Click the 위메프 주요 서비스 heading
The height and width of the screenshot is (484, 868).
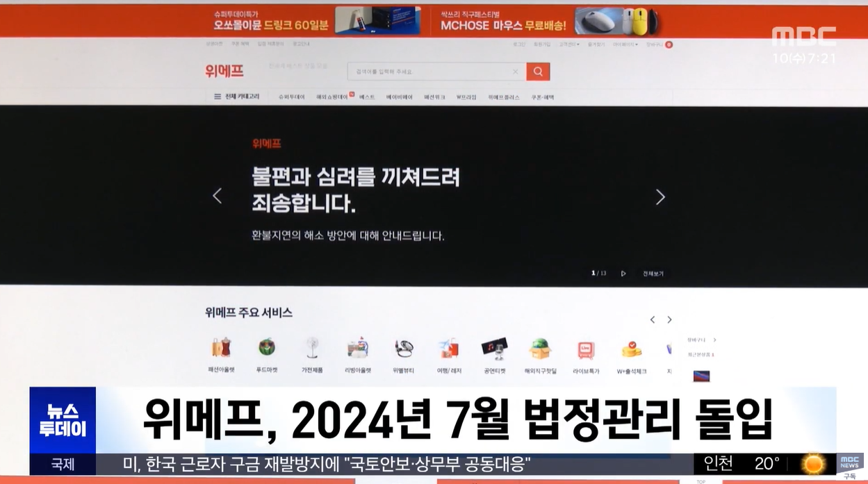click(x=249, y=312)
